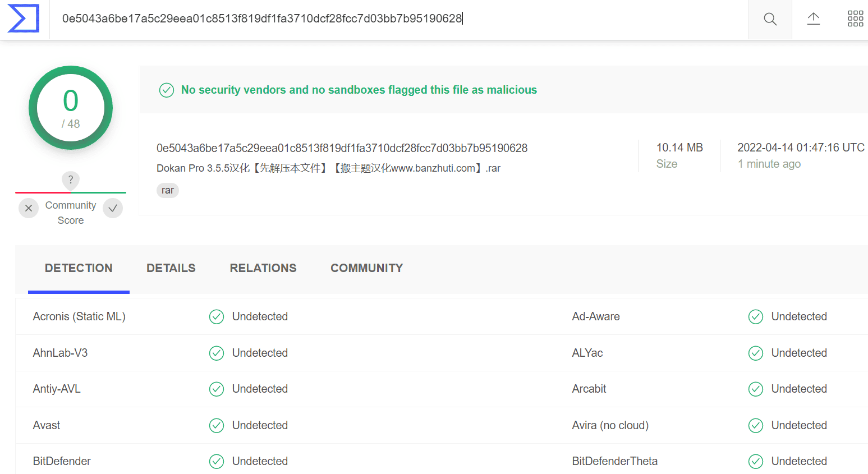This screenshot has height=474, width=868.
Task: Click BitDefenderTheta vendor name
Action: coord(615,461)
